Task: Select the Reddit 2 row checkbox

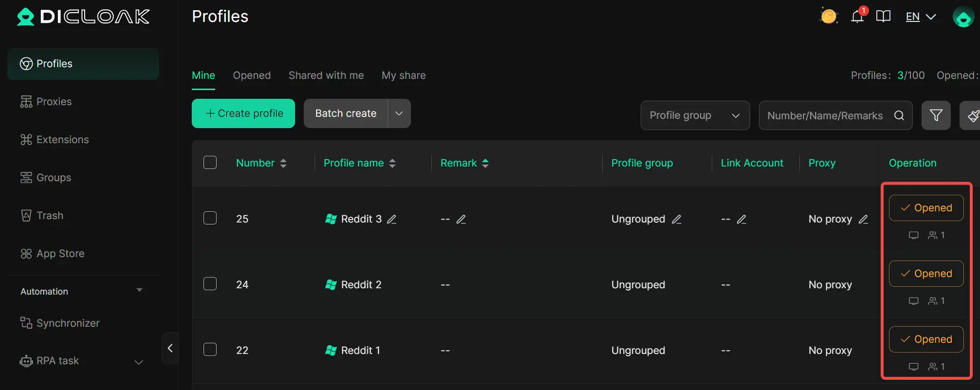Action: click(210, 284)
